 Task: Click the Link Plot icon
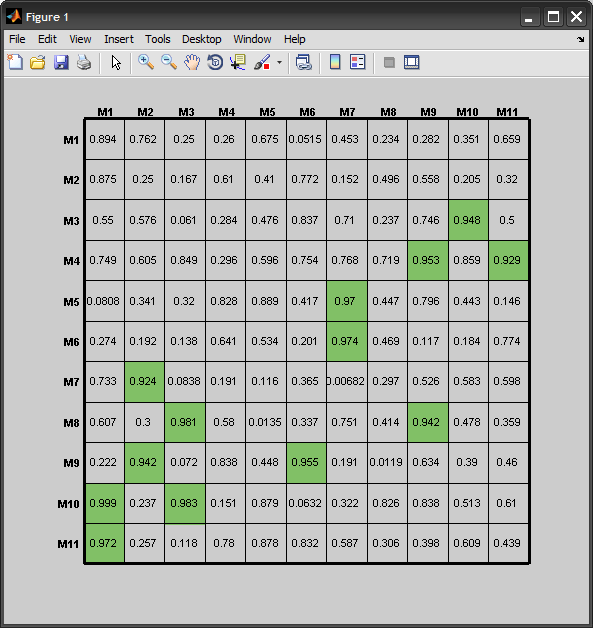(x=304, y=62)
